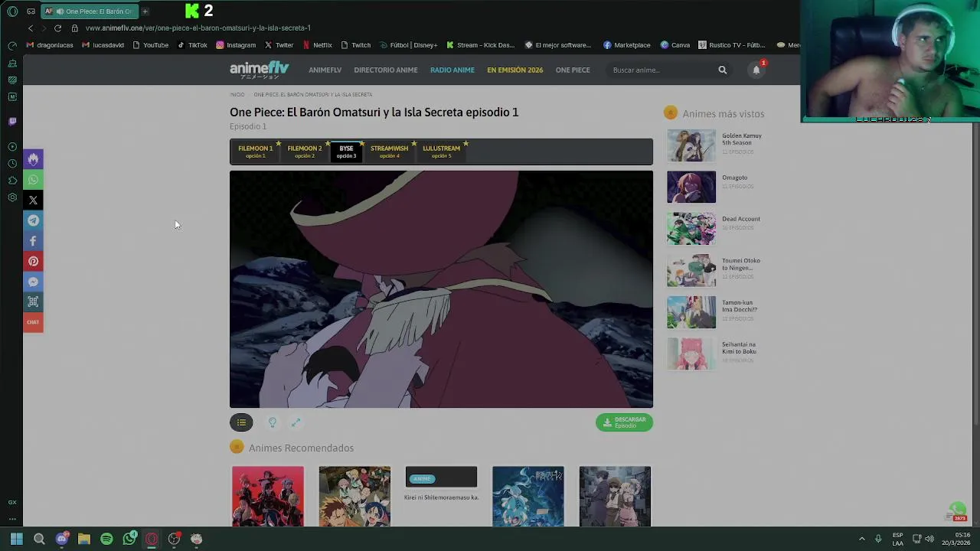980x551 pixels.
Task: Click the INICIO breadcrumb link
Action: click(x=237, y=95)
